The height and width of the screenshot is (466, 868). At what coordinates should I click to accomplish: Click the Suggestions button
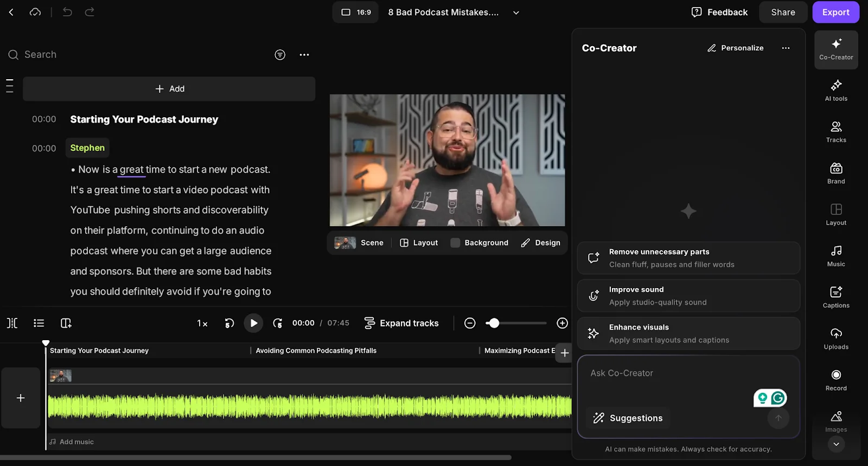pos(628,418)
